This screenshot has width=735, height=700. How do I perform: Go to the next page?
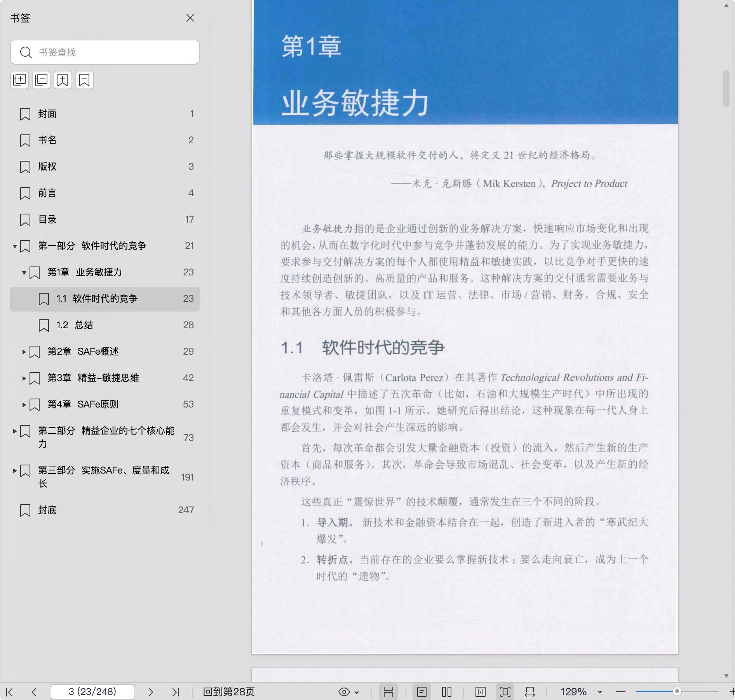151,692
